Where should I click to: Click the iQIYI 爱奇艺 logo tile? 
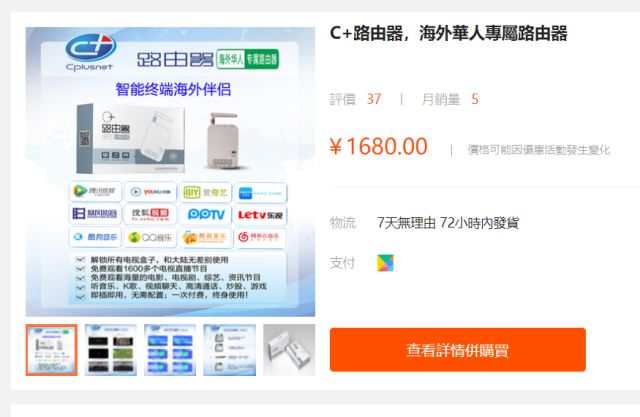[x=206, y=192]
